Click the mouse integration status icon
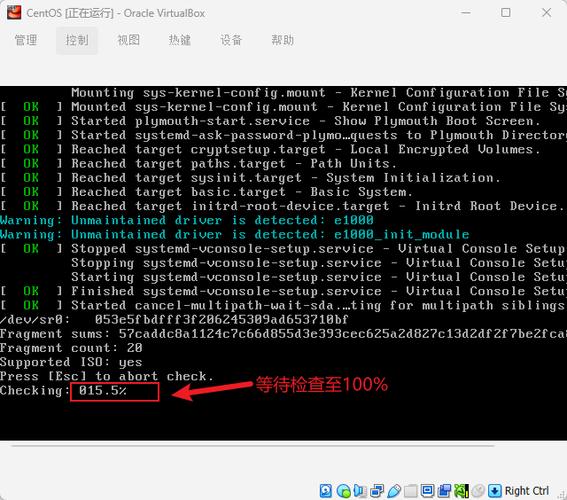 [x=478, y=491]
